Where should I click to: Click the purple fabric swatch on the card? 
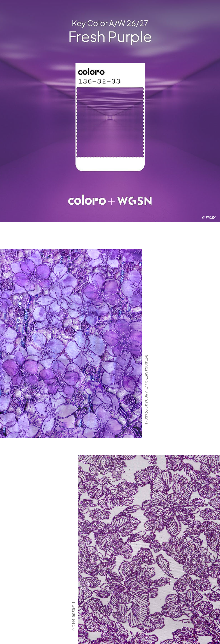110,123
